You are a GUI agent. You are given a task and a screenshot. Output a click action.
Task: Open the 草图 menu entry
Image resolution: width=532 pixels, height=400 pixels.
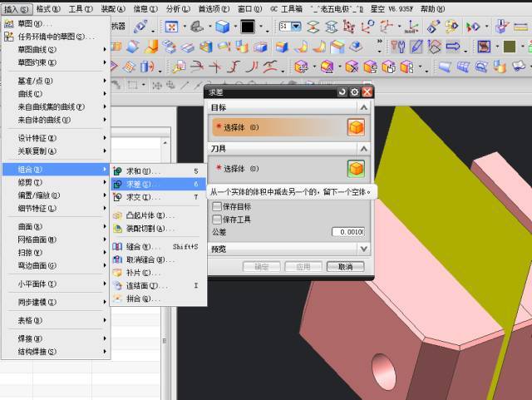[x=56, y=23]
